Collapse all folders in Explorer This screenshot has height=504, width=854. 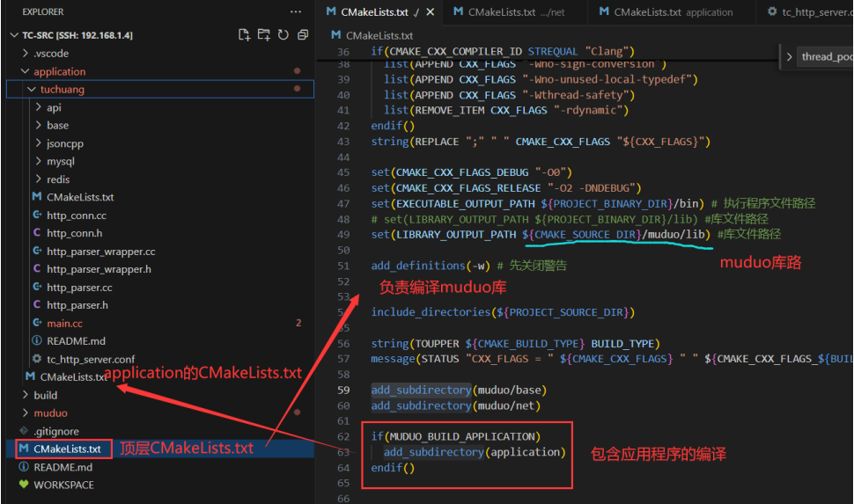tap(303, 35)
